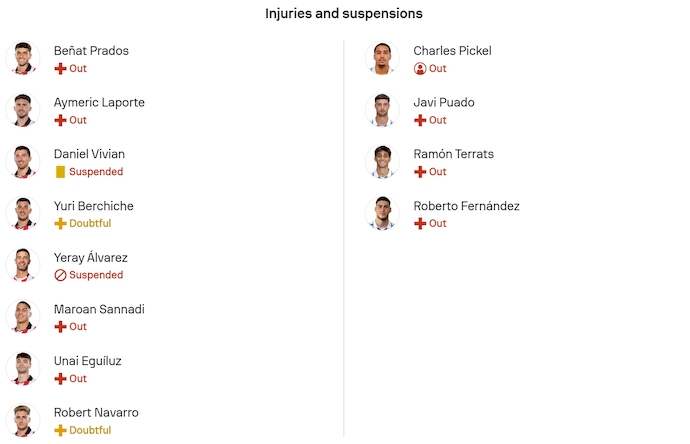
Task: Click Unai Eguíluz's red cross icon
Action: click(60, 379)
